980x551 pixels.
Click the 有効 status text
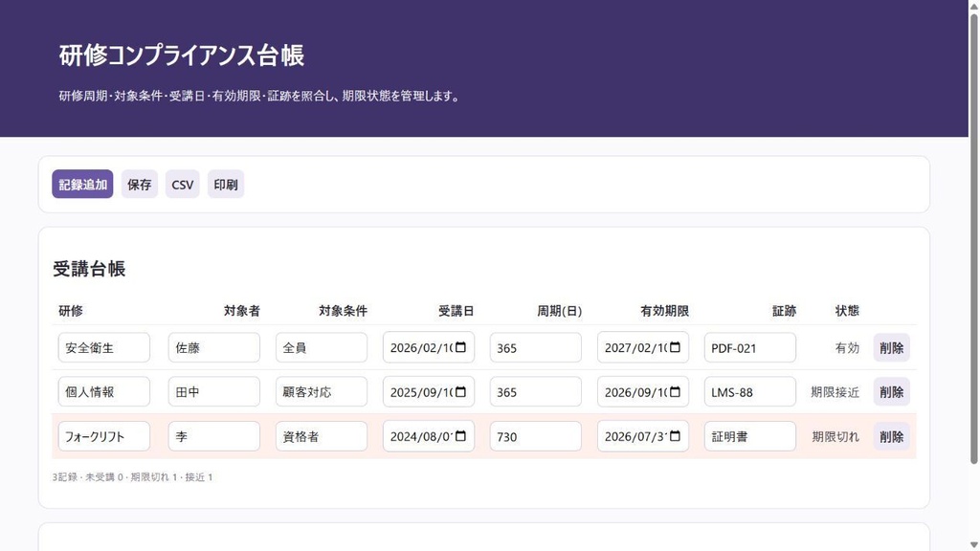[847, 348]
